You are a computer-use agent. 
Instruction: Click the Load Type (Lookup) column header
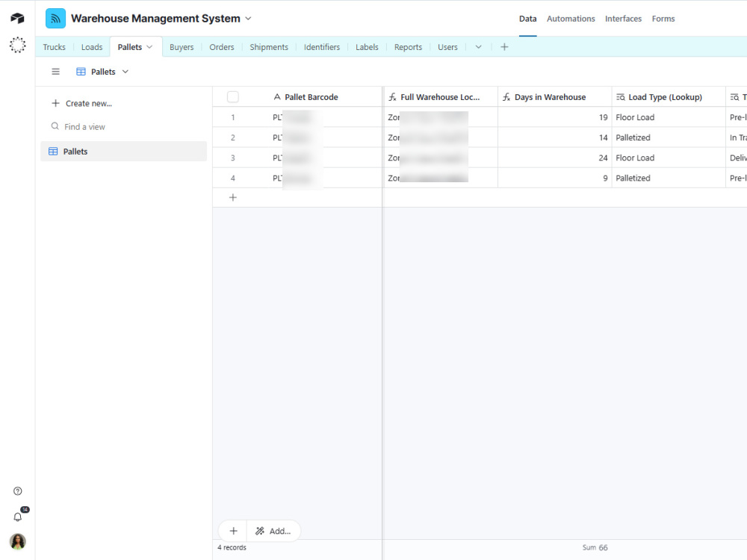(669, 96)
